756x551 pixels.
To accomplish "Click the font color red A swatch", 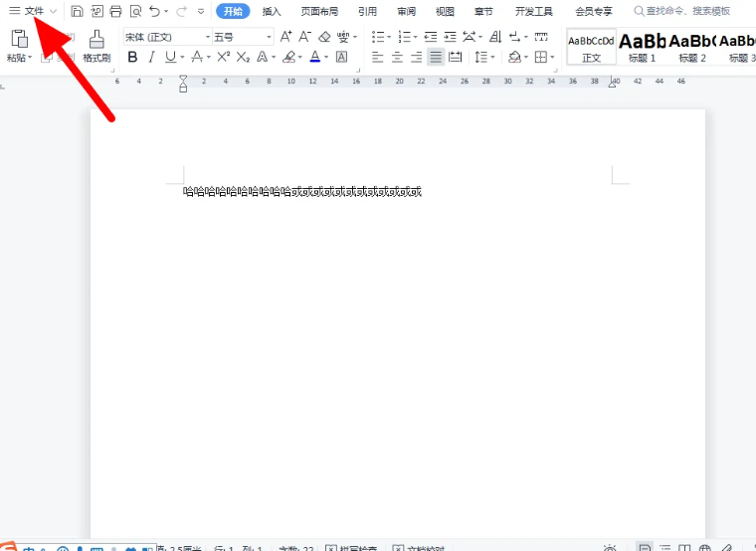I will coord(314,58).
